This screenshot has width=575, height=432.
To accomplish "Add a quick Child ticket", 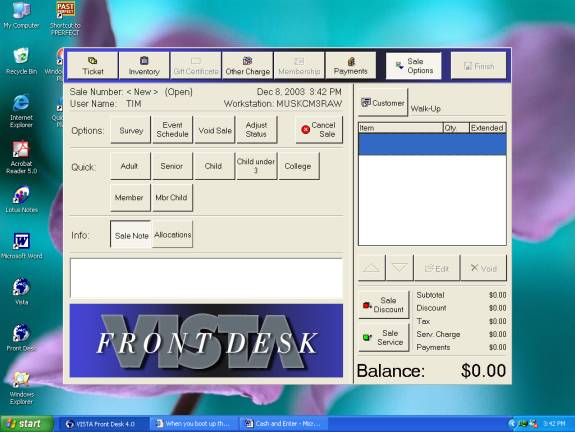I will click(214, 166).
